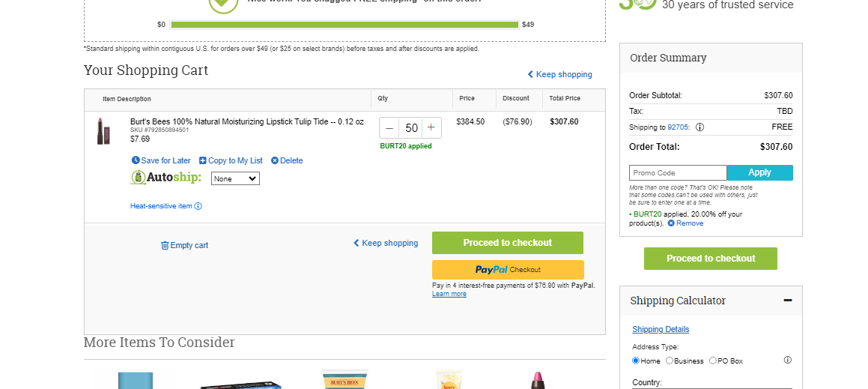Click the green Proceed to checkout under Order Summary

(710, 259)
